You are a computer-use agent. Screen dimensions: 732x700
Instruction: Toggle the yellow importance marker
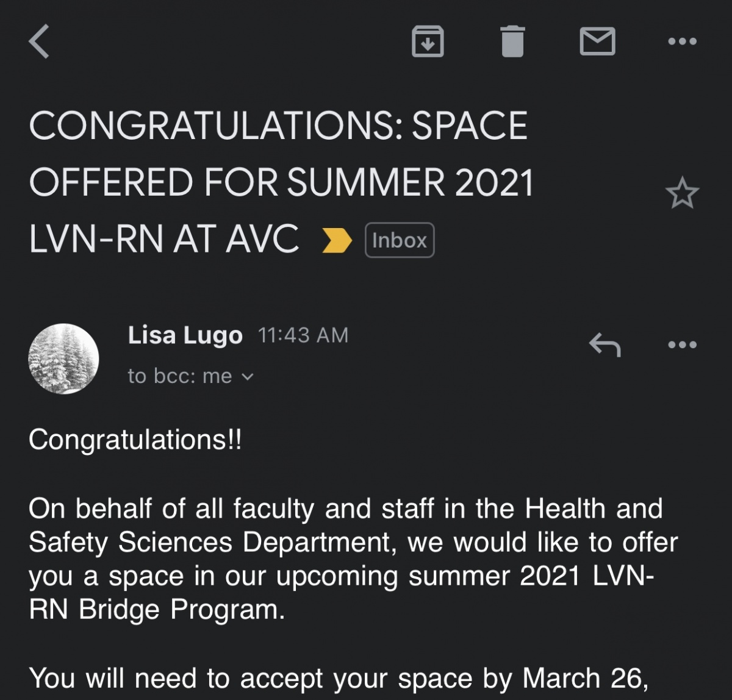(x=337, y=240)
